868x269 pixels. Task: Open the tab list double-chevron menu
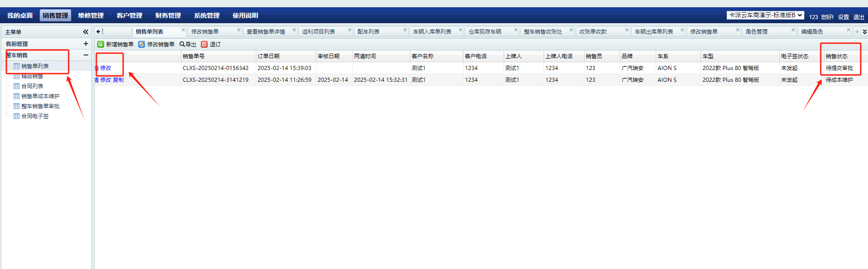point(864,32)
